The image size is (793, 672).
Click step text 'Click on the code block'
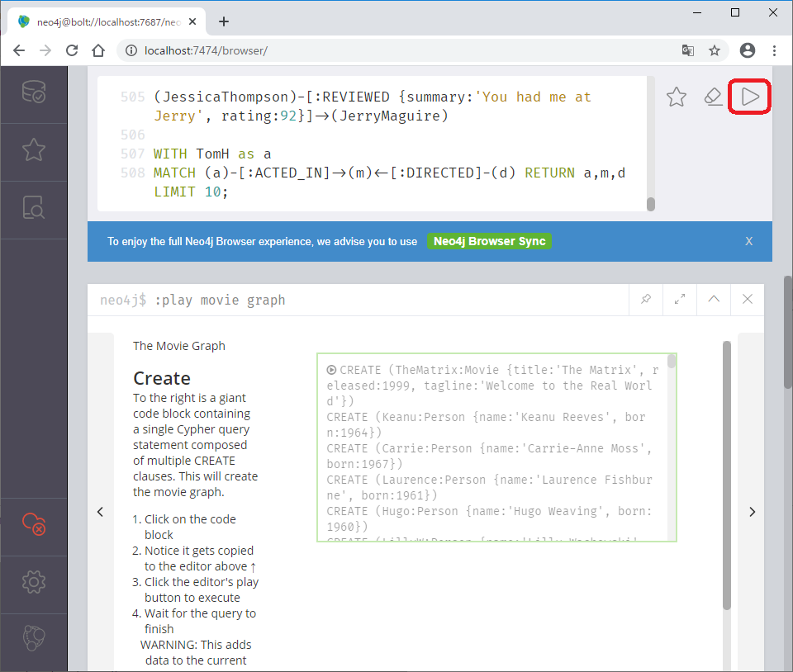pos(190,527)
